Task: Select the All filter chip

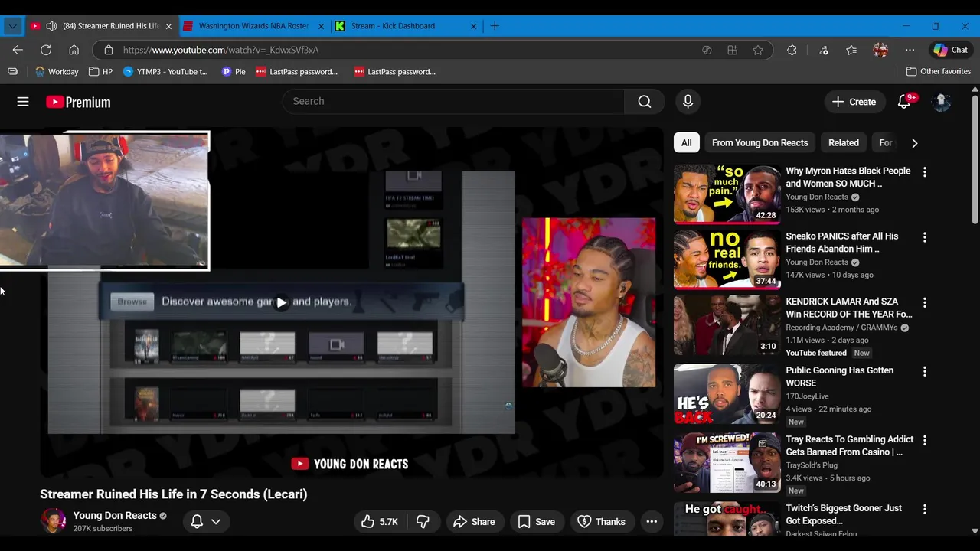Action: pyautogui.click(x=687, y=142)
